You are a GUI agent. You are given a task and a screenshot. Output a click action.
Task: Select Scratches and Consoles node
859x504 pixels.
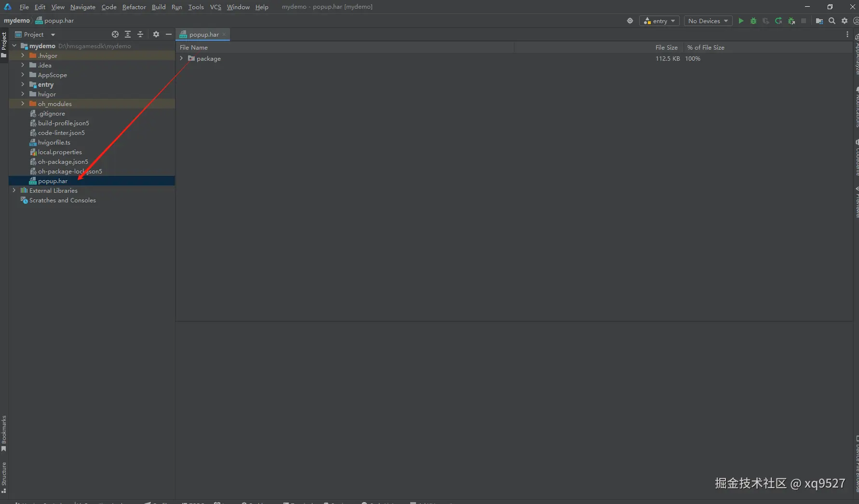click(x=62, y=200)
